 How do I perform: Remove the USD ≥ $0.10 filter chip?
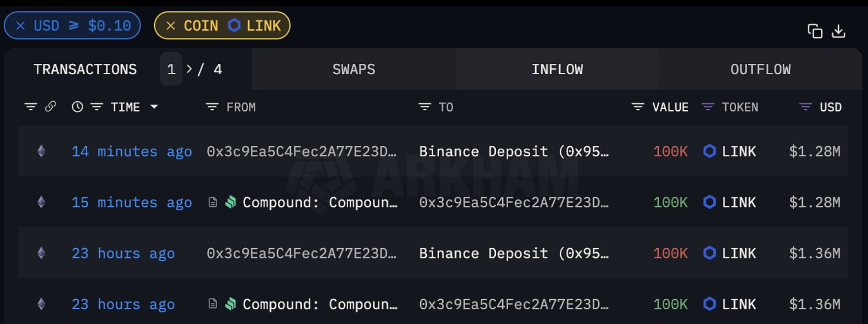coord(21,26)
